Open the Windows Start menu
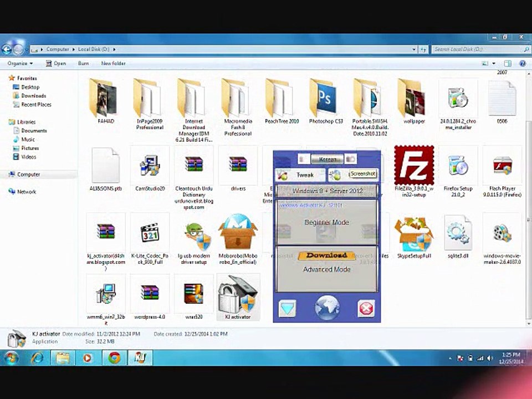Image resolution: width=532 pixels, height=399 pixels. coord(11,358)
